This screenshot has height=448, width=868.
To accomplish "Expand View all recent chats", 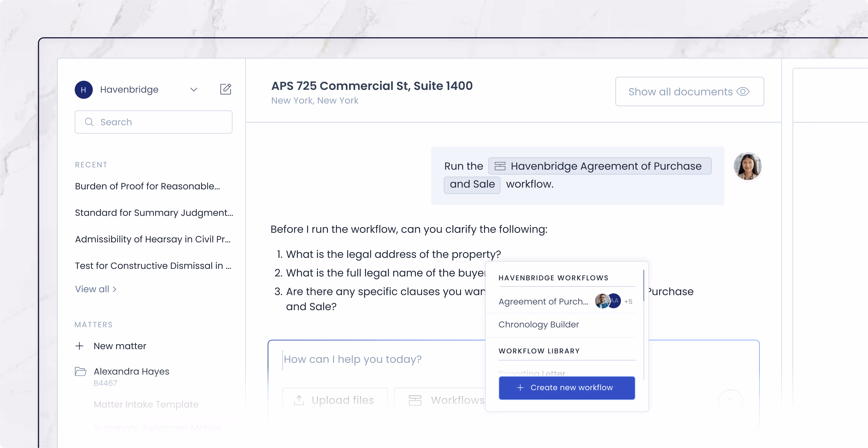I will pyautogui.click(x=96, y=289).
